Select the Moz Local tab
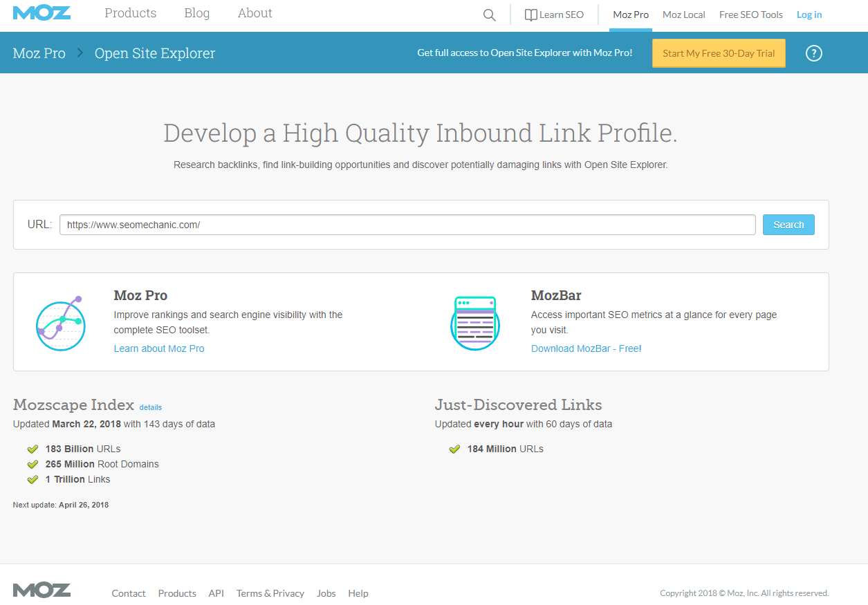Viewport: 868px width, 605px height. pos(684,15)
